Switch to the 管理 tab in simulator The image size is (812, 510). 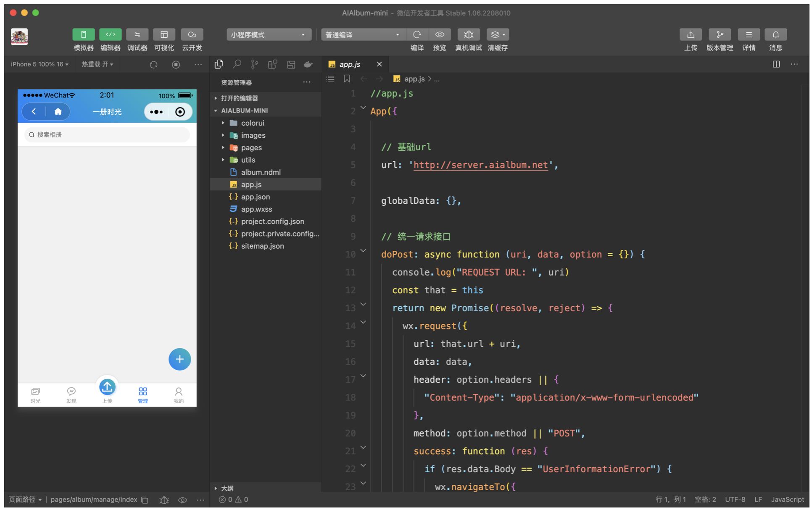pos(143,395)
